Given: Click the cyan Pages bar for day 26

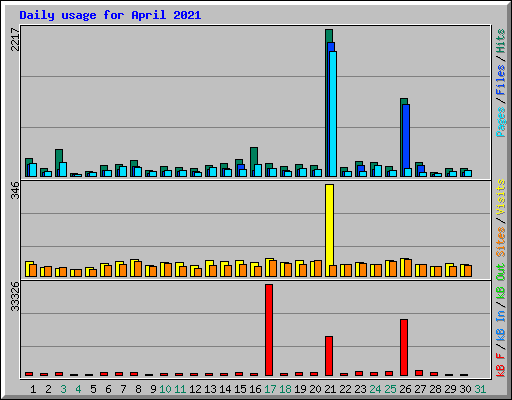Looking at the screenshot, I should point(408,172).
